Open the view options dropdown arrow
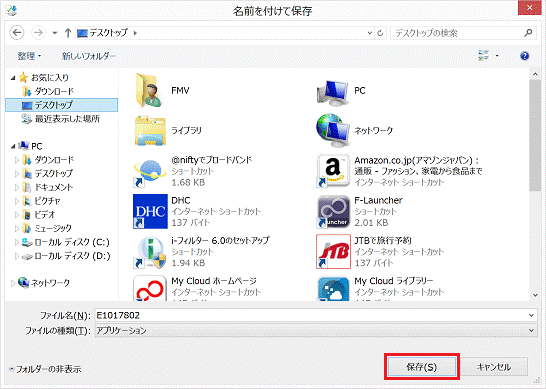The image size is (546, 389). [497, 55]
